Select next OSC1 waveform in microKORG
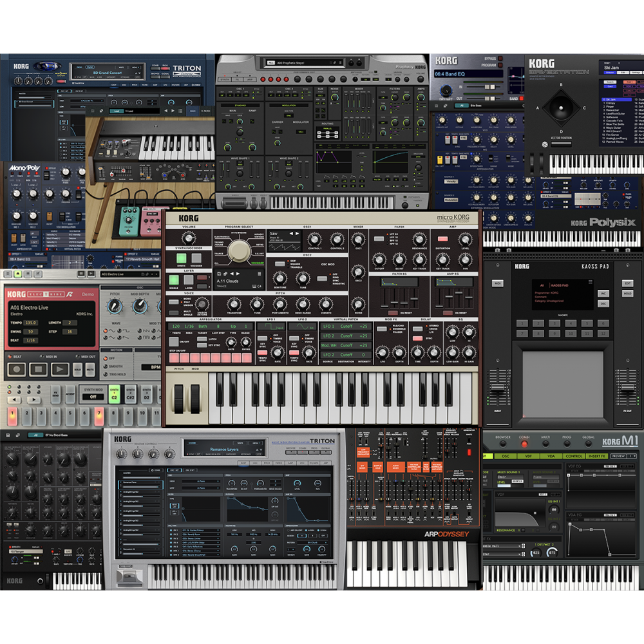This screenshot has width=644, height=644. (x=297, y=233)
